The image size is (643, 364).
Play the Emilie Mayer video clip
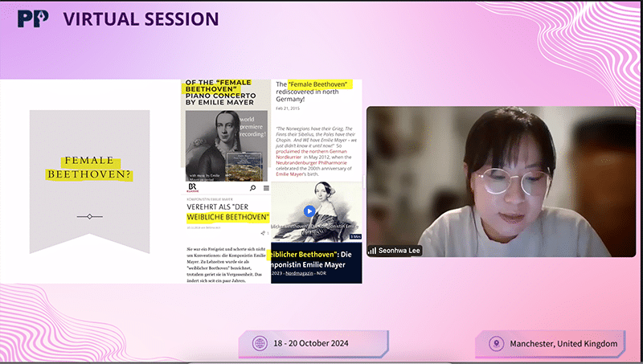(x=309, y=211)
